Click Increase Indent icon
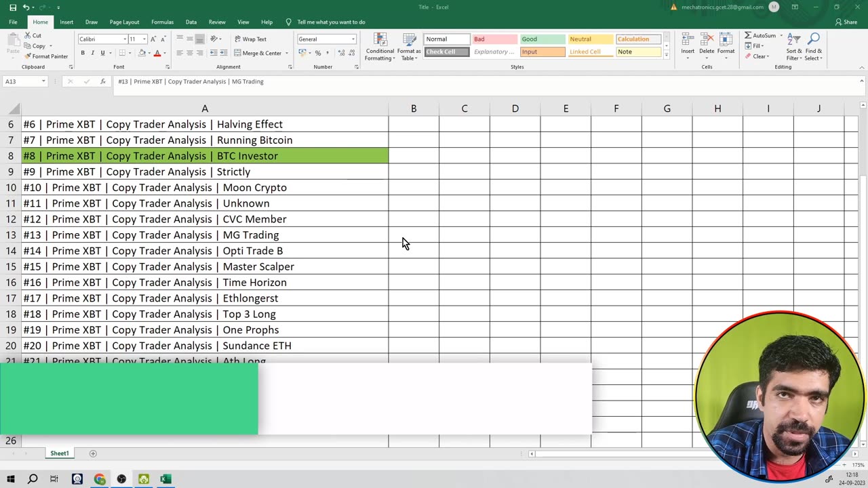868x488 pixels. tap(224, 53)
